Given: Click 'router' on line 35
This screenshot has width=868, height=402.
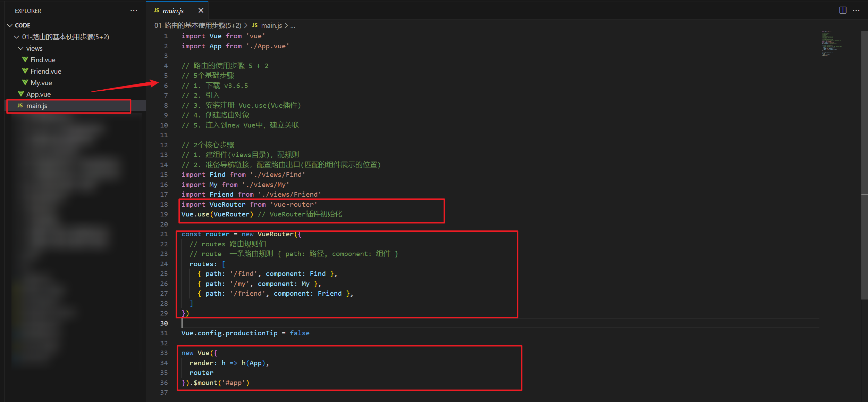Looking at the screenshot, I should click(201, 372).
